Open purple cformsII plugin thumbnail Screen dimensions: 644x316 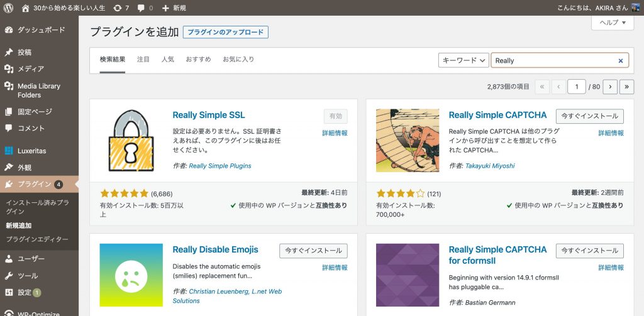(408, 275)
